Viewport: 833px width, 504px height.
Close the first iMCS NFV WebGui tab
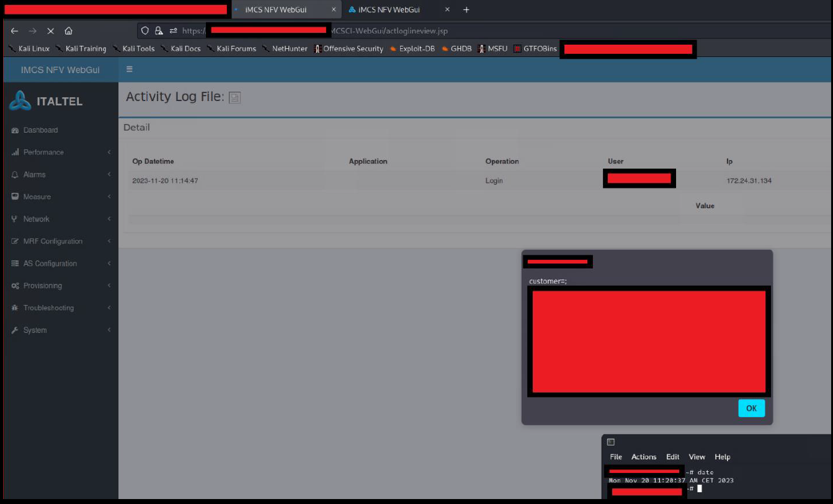334,10
